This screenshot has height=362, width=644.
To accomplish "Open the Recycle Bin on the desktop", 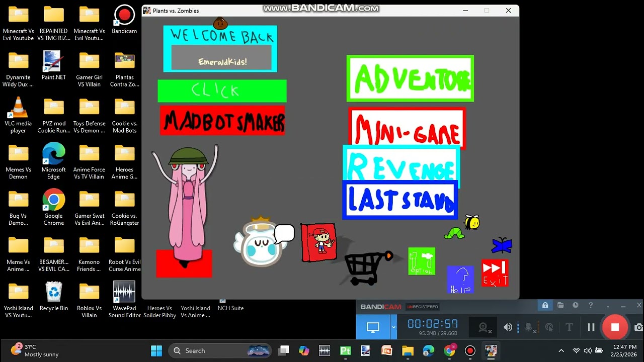I will [x=53, y=297].
